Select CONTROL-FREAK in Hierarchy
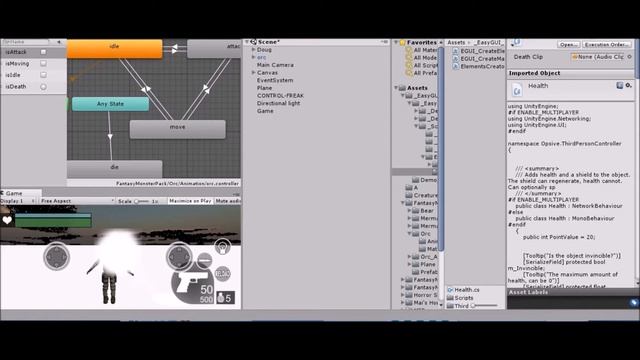640x360 pixels. coord(280,96)
